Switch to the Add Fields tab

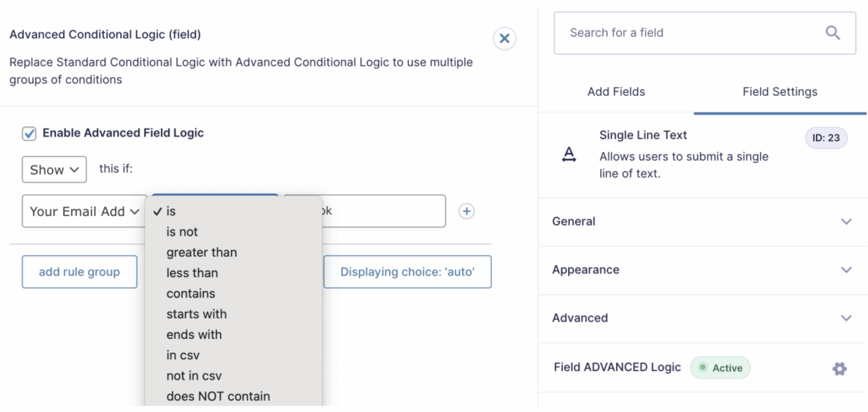coord(616,91)
